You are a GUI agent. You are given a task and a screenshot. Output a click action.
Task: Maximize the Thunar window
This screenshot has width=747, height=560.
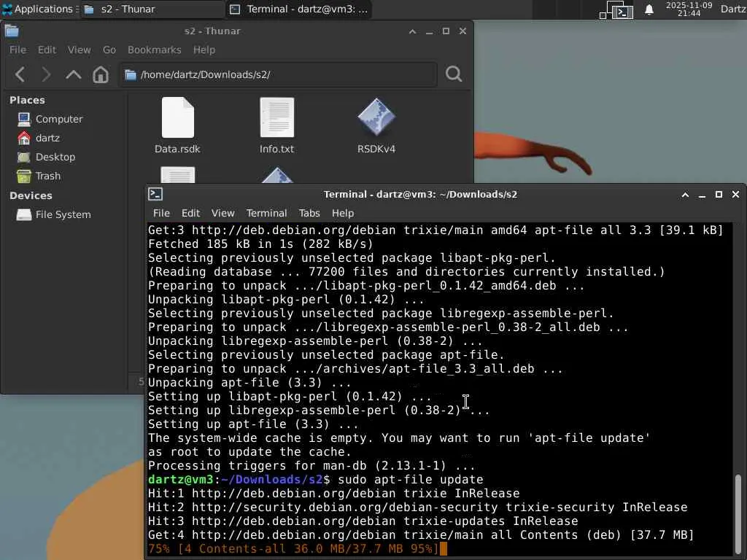pyautogui.click(x=446, y=31)
